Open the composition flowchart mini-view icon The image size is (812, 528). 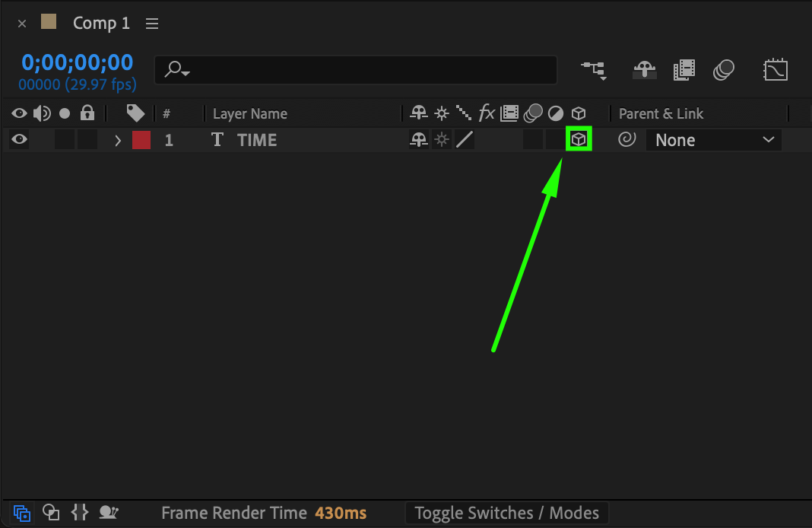(x=594, y=70)
